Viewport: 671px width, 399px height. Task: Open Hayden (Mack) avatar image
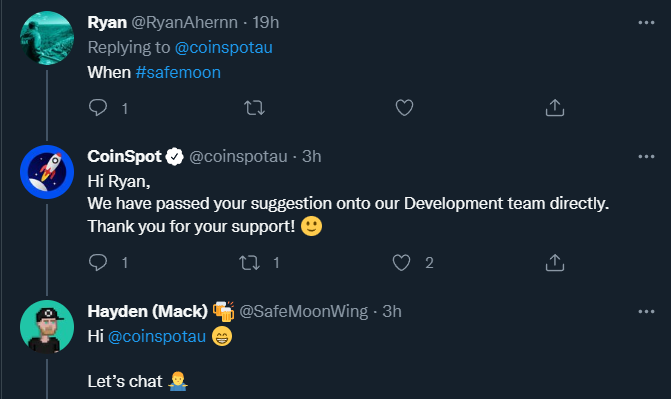click(47, 327)
